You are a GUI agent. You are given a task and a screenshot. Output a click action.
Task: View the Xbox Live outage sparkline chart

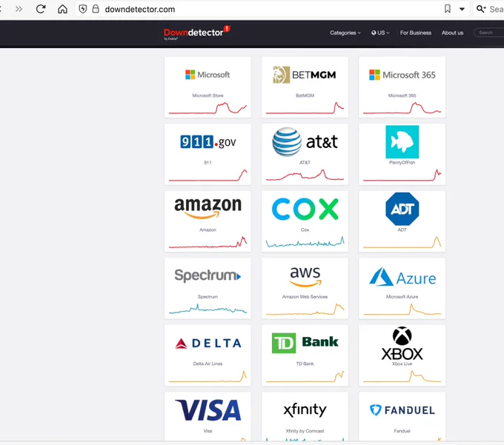(402, 376)
